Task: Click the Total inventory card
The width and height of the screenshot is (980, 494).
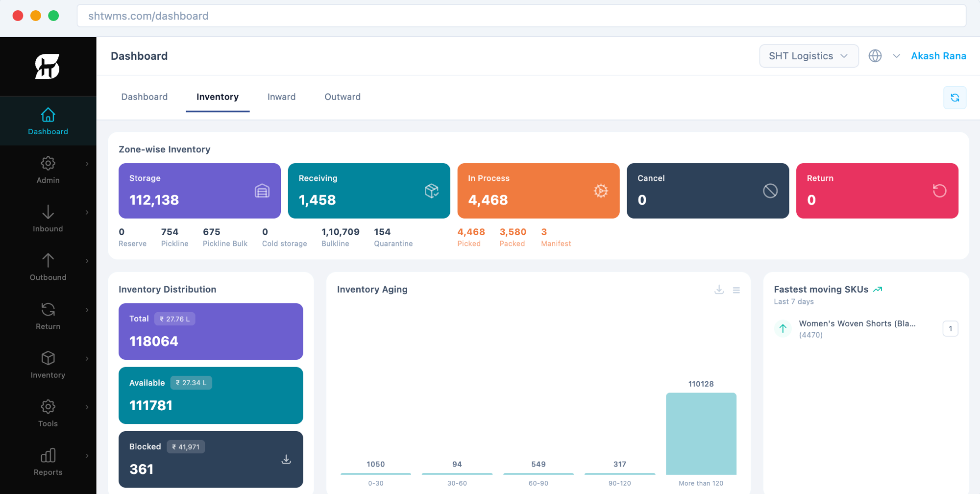Action: [211, 331]
